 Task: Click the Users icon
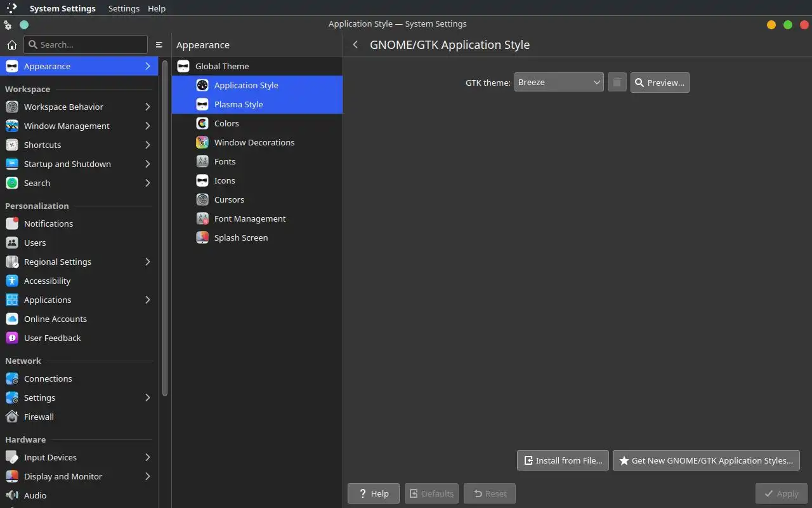tap(11, 243)
